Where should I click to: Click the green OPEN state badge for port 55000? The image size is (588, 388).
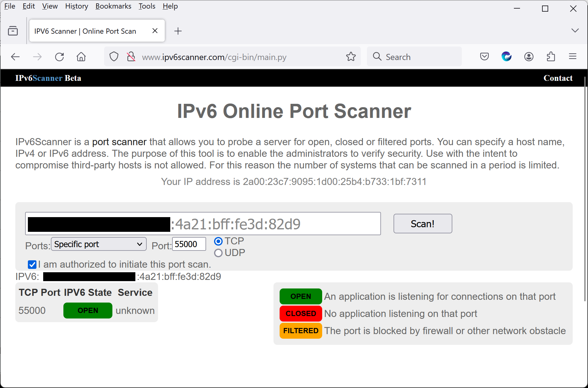(x=88, y=311)
